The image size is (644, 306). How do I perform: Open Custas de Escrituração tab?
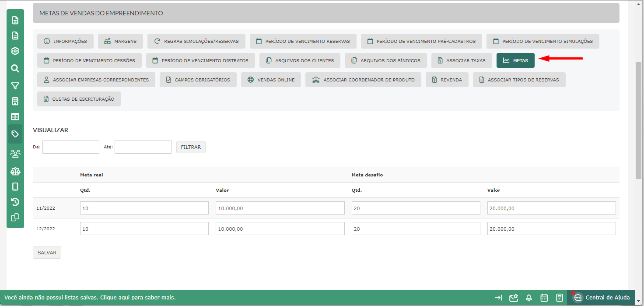click(x=79, y=99)
